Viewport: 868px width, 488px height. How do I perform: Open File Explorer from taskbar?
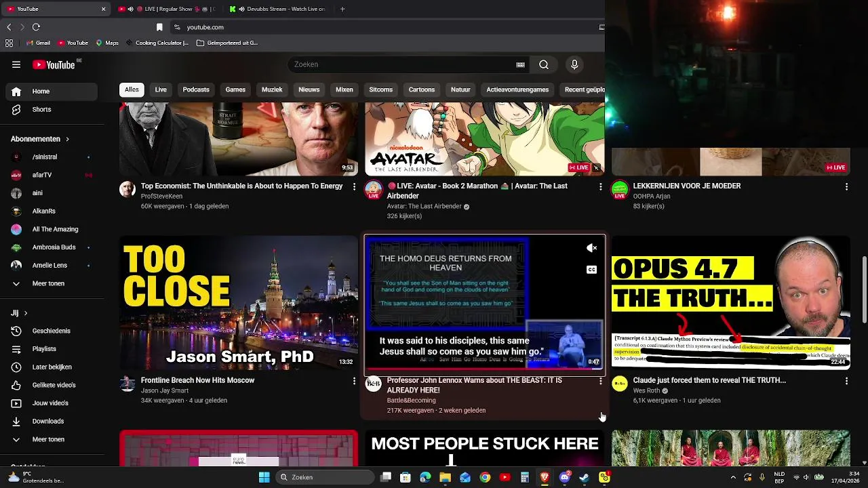tap(446, 477)
